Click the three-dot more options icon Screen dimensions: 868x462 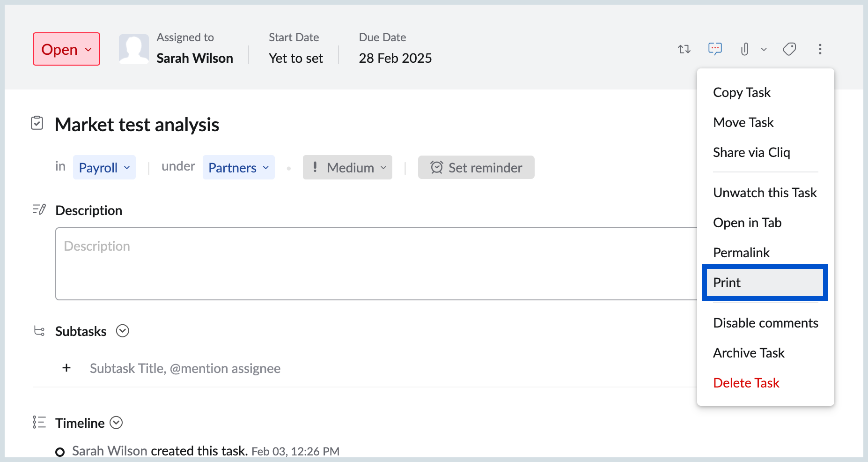820,49
